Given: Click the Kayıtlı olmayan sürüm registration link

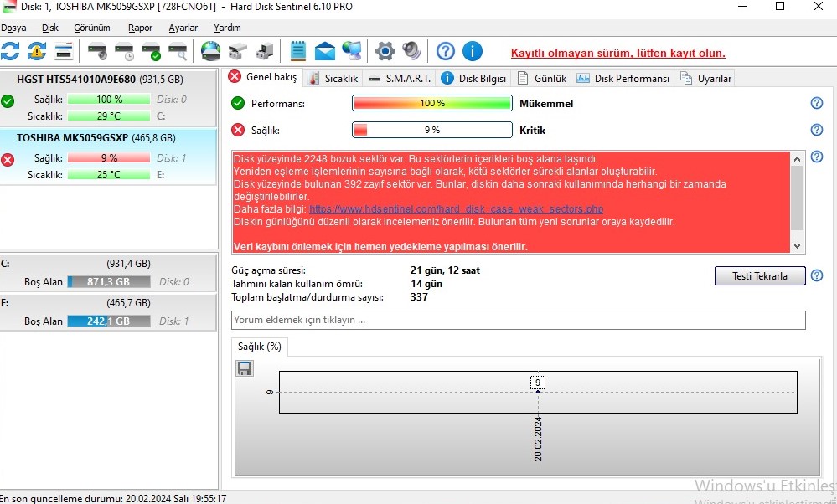Looking at the screenshot, I should 618,53.
